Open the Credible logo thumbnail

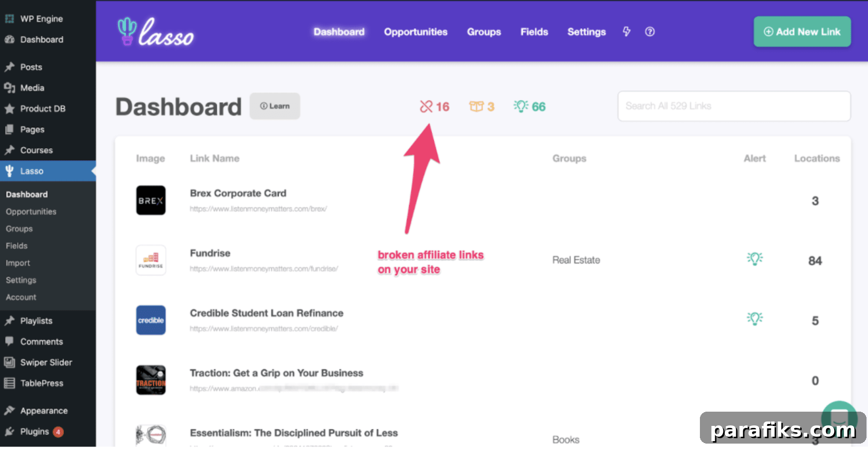pyautogui.click(x=151, y=320)
